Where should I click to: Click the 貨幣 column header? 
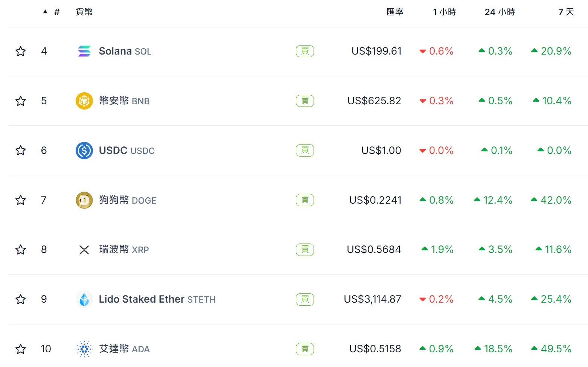pyautogui.click(x=84, y=12)
